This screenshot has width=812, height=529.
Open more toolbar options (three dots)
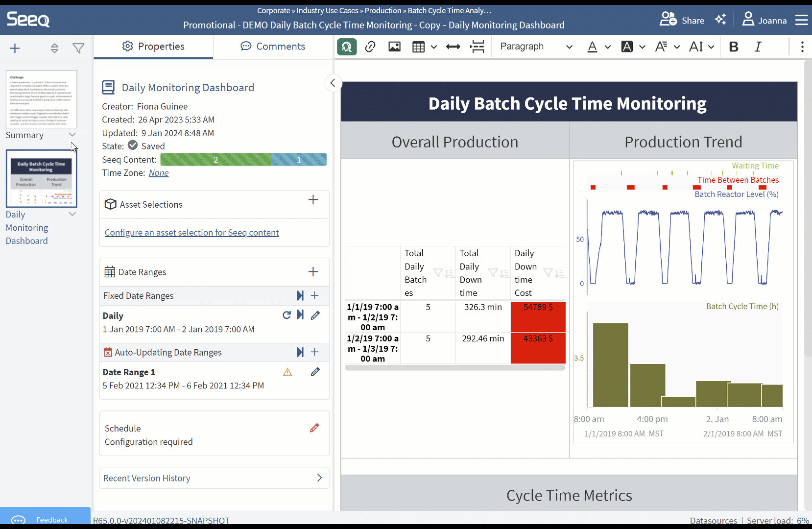tap(802, 47)
